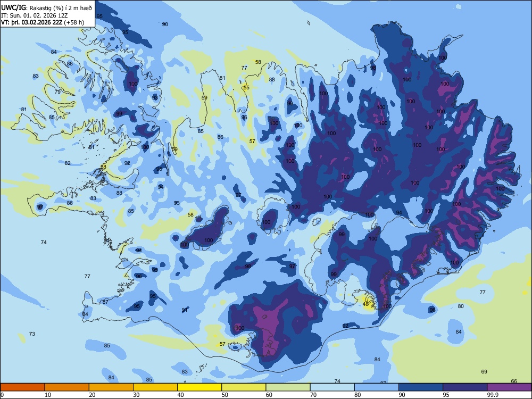Click the color scale tick label 20
Image resolution: width=532 pixels, height=399 pixels.
tap(92, 395)
